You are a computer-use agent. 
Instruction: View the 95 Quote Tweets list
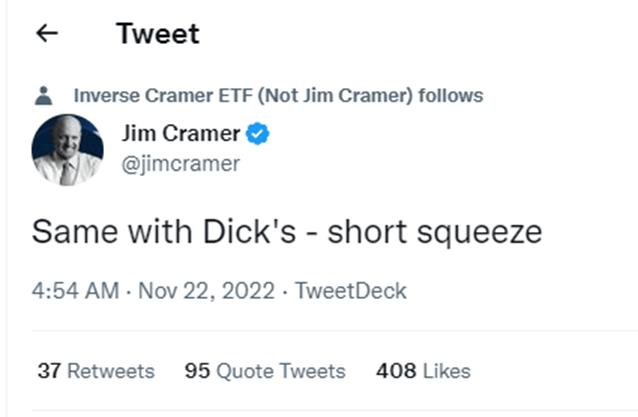click(x=265, y=371)
